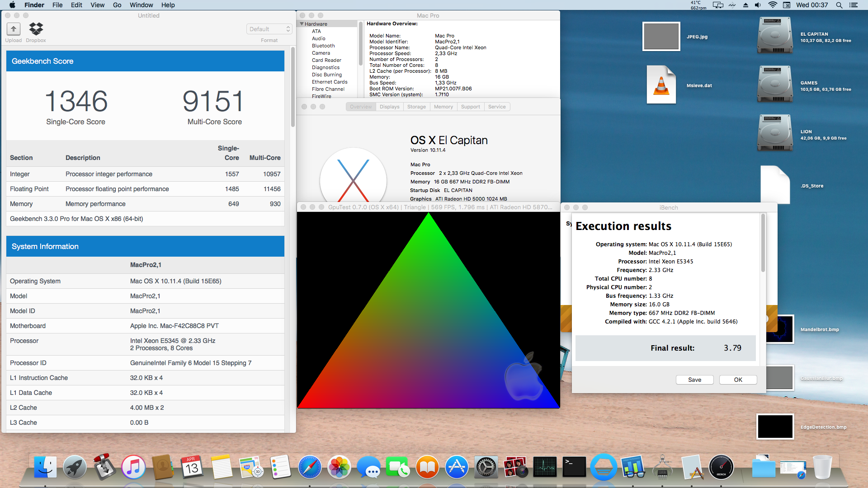868x488 pixels.
Task: Open iBooks from the Dock
Action: pyautogui.click(x=427, y=467)
